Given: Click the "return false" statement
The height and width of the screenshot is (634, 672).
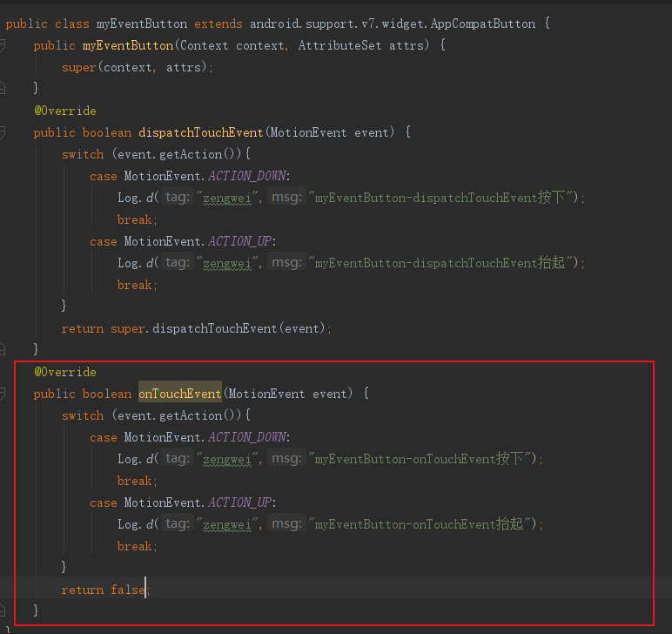Looking at the screenshot, I should click(x=104, y=590).
